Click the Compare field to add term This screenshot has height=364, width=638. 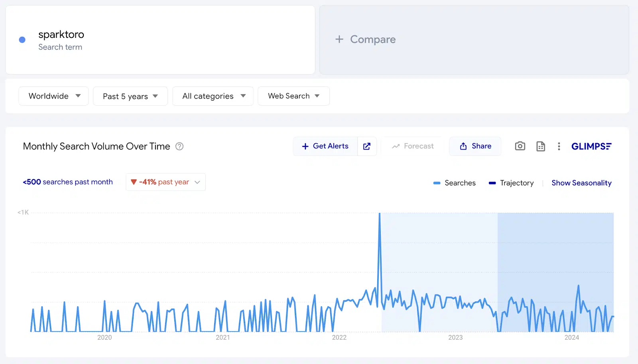tap(474, 40)
